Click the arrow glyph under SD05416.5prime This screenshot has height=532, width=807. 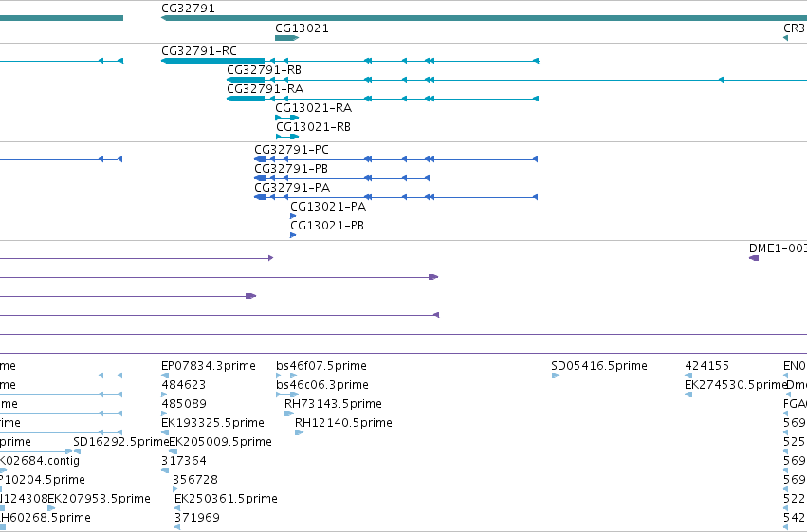point(556,376)
